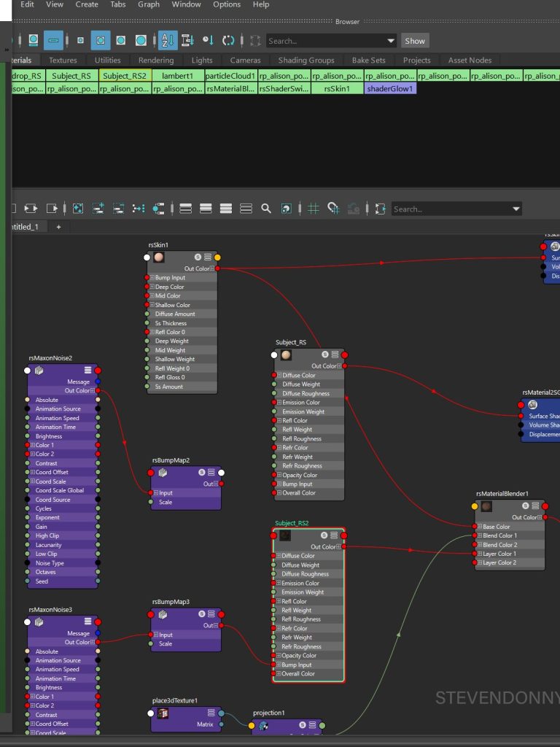
Task: Click the Subject_RS node material swatch
Action: [x=286, y=355]
